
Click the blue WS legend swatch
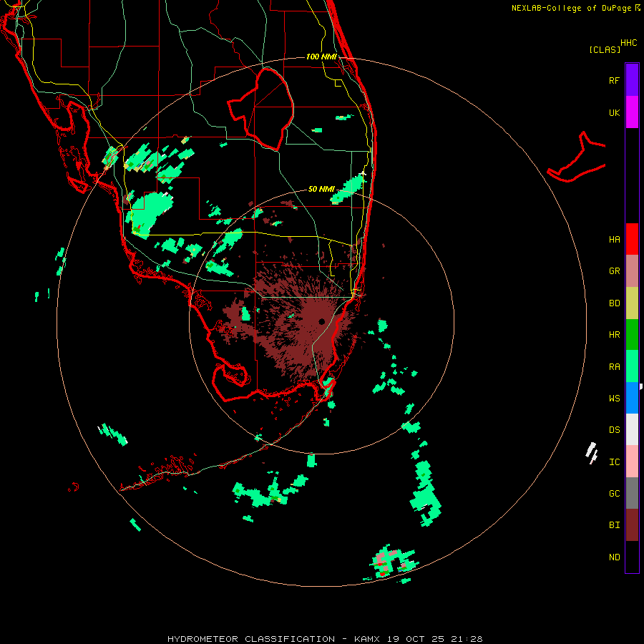click(632, 398)
